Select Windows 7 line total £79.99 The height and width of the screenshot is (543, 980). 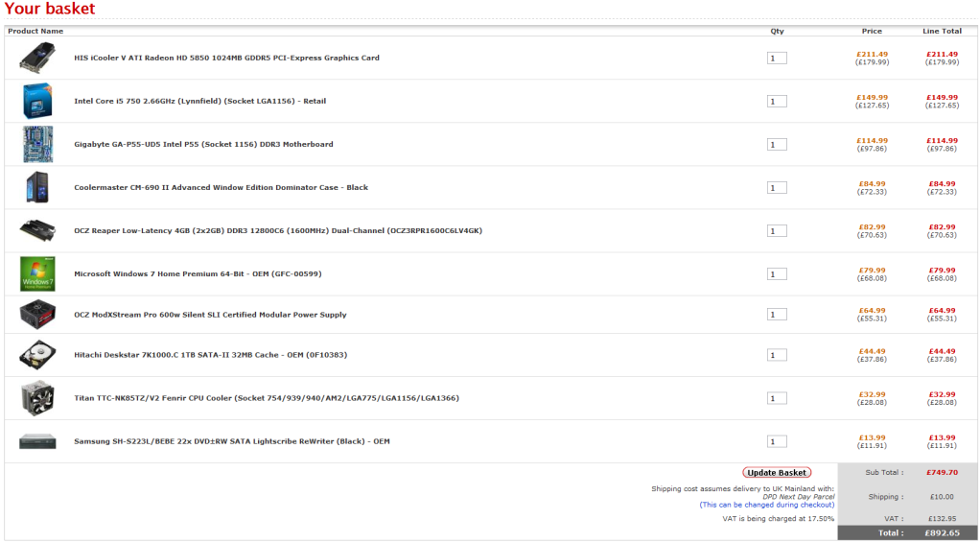[942, 271]
